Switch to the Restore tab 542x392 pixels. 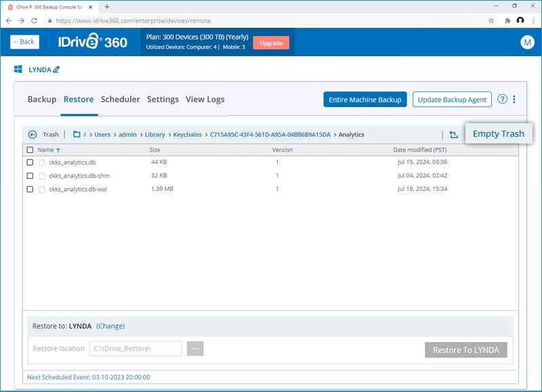[79, 100]
